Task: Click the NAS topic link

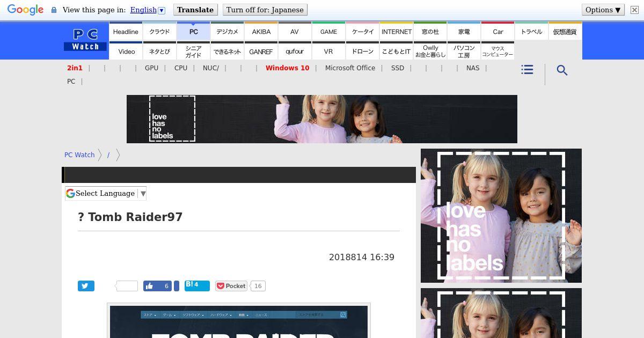Action: (x=473, y=68)
